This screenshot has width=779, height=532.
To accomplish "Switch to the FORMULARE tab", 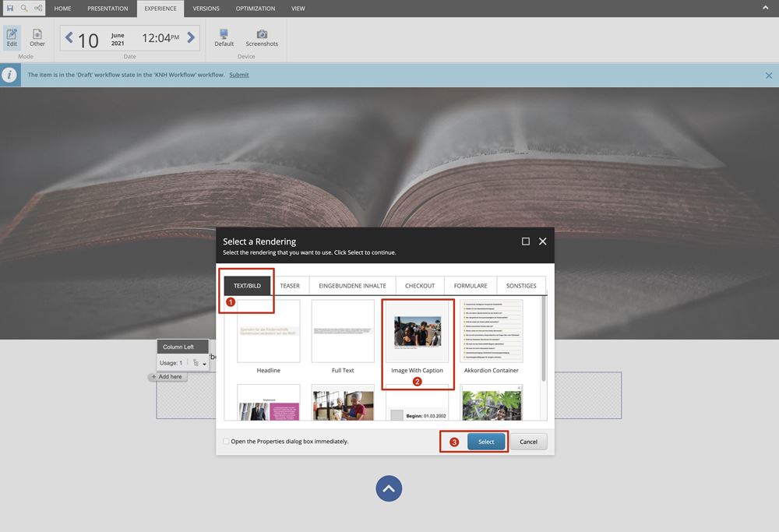I will [470, 286].
